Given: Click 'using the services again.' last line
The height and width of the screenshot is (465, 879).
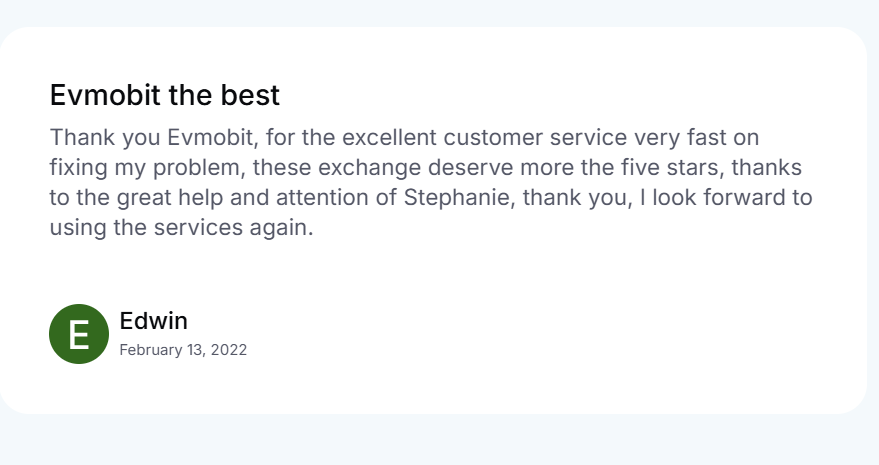Looking at the screenshot, I should point(181,228).
